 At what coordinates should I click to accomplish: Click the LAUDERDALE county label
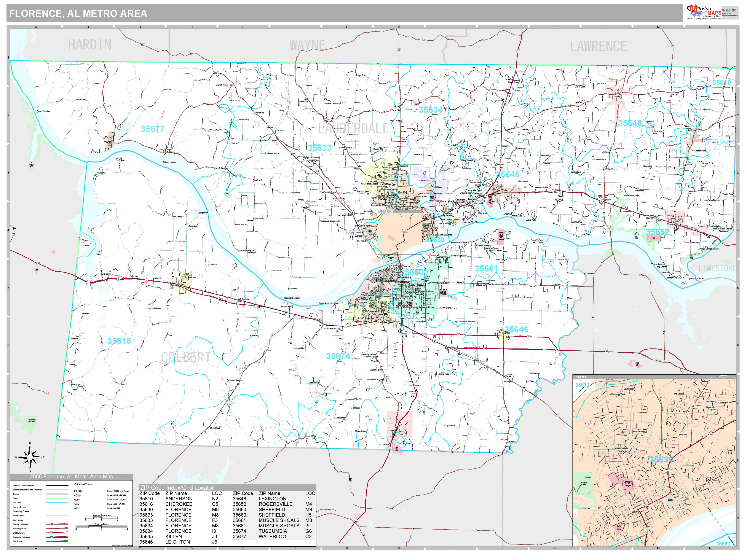pyautogui.click(x=353, y=128)
